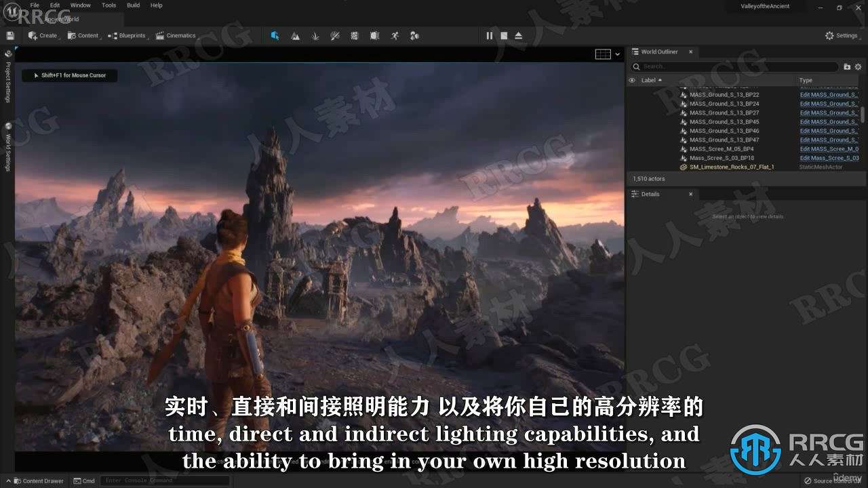Click the 1,510 actors status text
This screenshot has height=488, width=868.
(649, 179)
